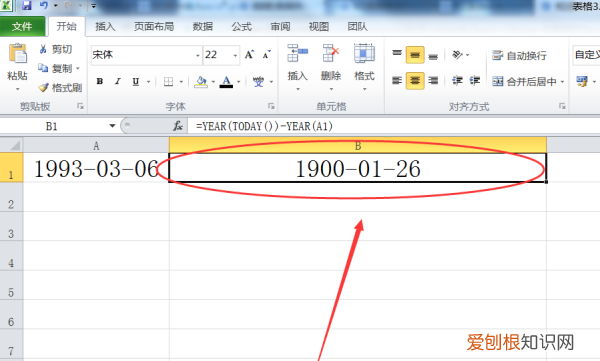The height and width of the screenshot is (361, 600).
Task: Click the fill color paint bucket
Action: click(201, 82)
